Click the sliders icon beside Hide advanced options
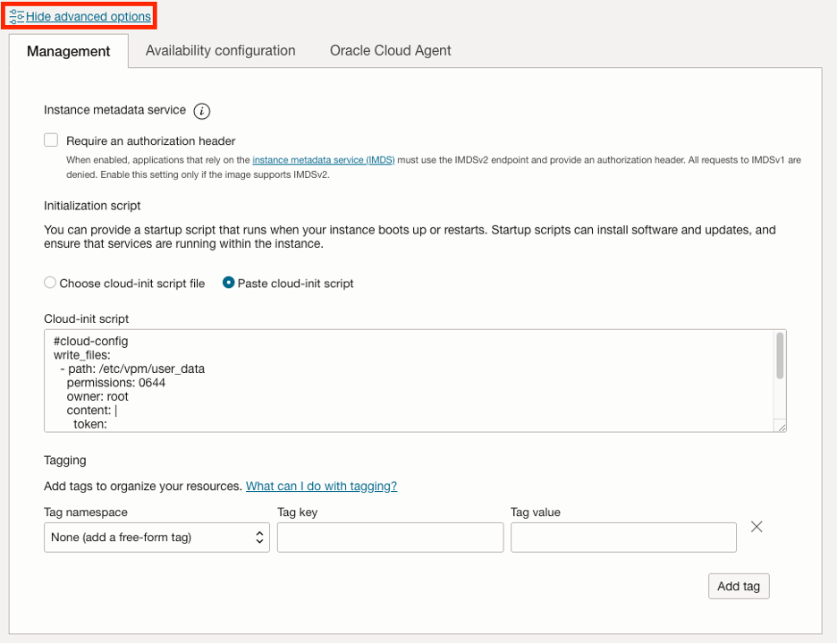Image resolution: width=837 pixels, height=644 pixels. point(15,15)
